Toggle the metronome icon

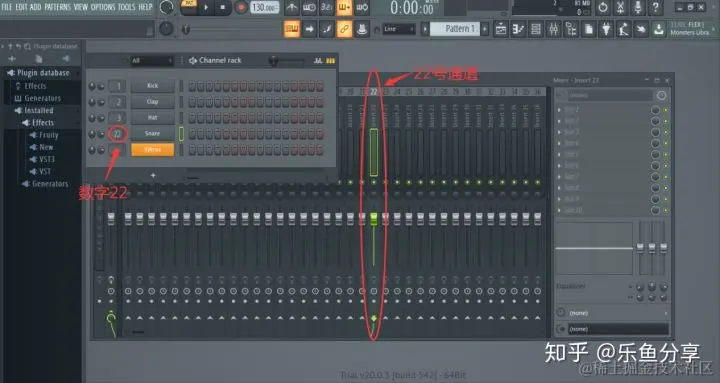tap(292, 7)
